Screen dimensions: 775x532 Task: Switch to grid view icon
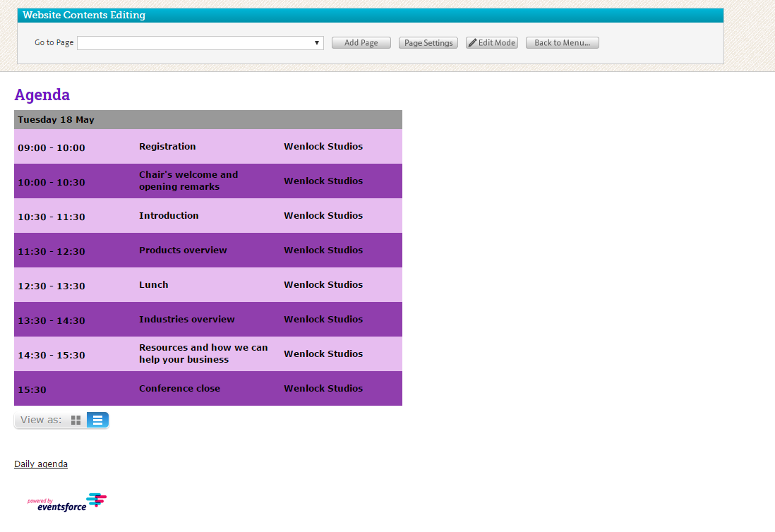(x=76, y=420)
